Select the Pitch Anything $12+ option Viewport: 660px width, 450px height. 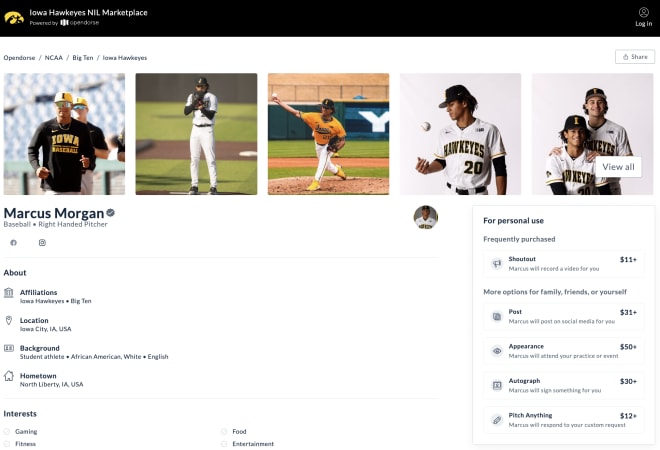564,420
